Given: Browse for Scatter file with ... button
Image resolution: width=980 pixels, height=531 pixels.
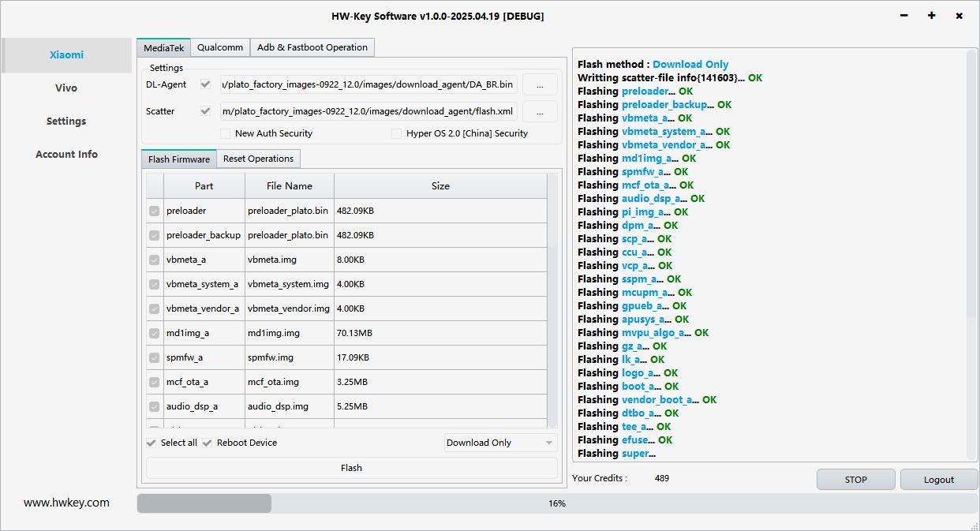Looking at the screenshot, I should (540, 111).
